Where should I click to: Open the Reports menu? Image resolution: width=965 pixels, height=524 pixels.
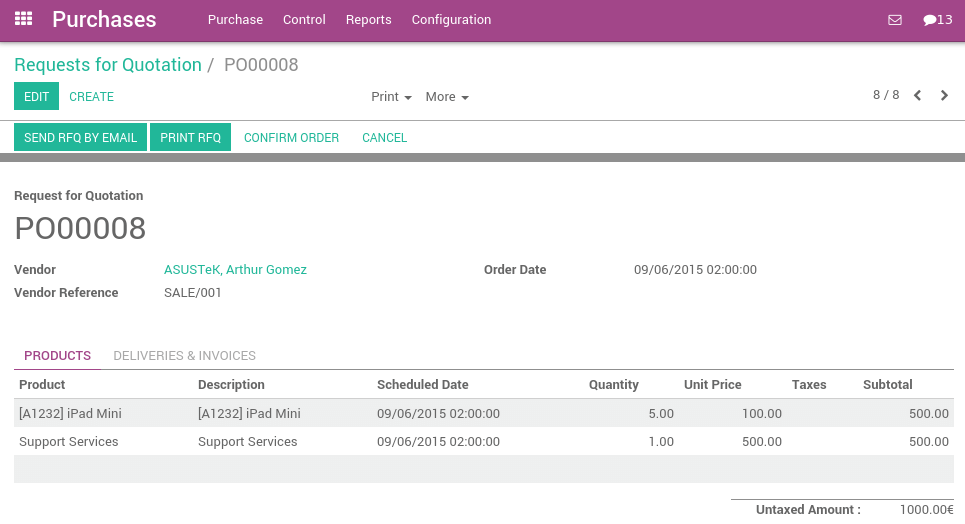tap(368, 20)
